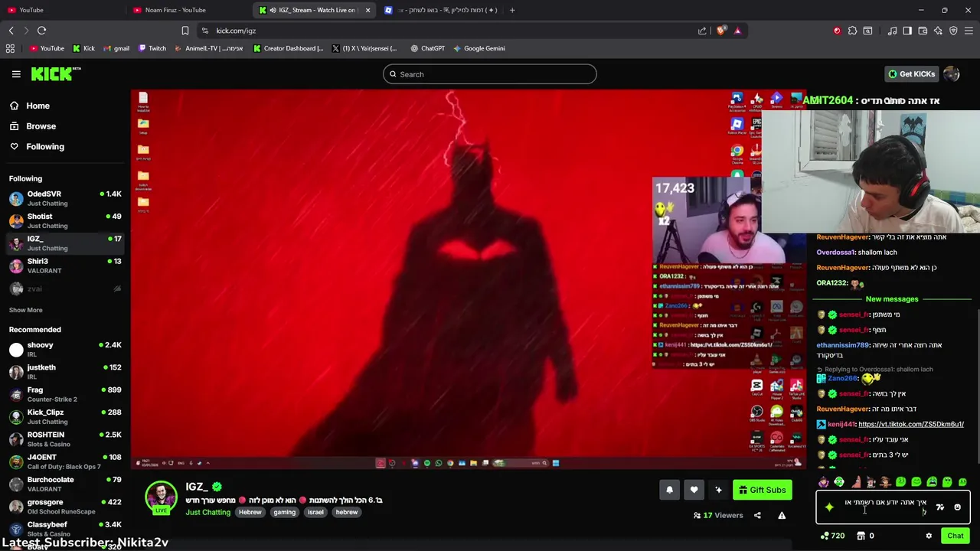The image size is (980, 551).
Task: Click the sparkle button beside Gift Subs
Action: [718, 490]
